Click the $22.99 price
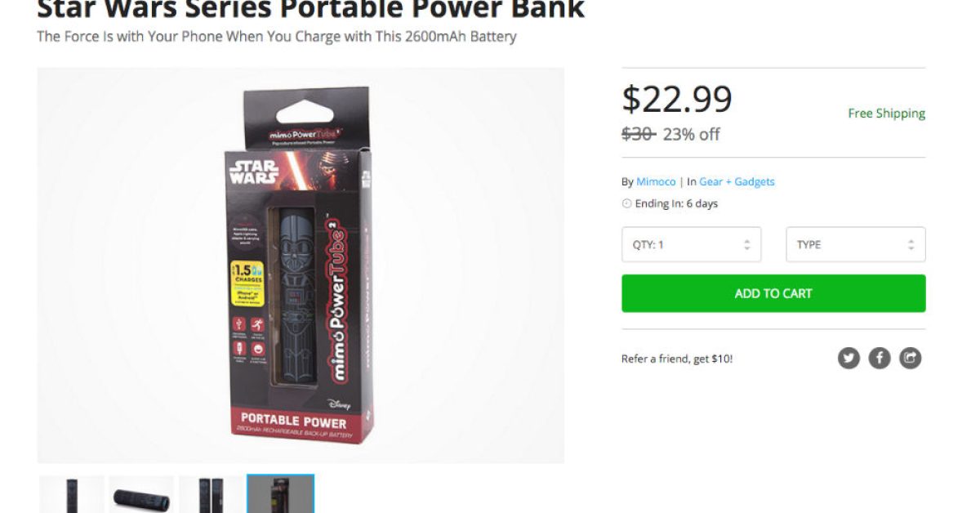The height and width of the screenshot is (513, 980). [677, 100]
